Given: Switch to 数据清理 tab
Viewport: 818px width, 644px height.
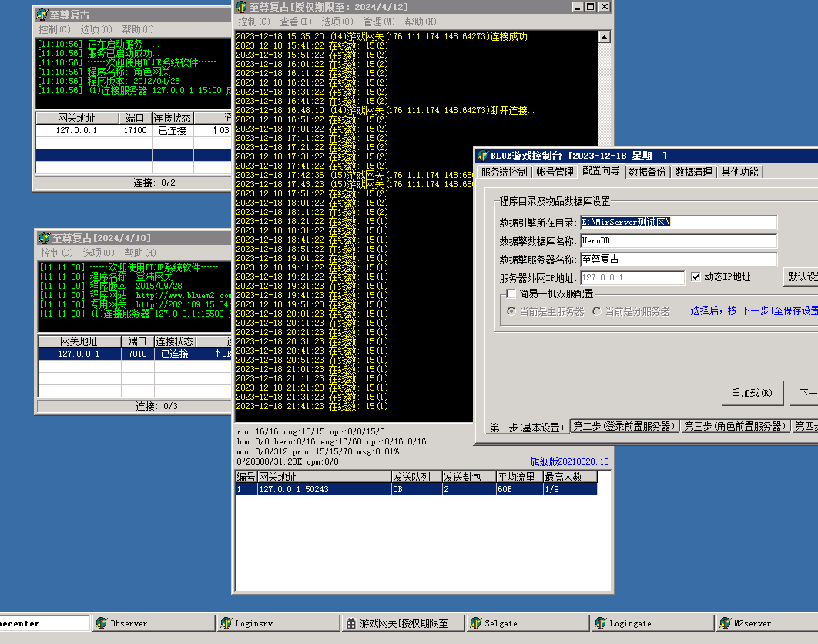Looking at the screenshot, I should (x=693, y=172).
